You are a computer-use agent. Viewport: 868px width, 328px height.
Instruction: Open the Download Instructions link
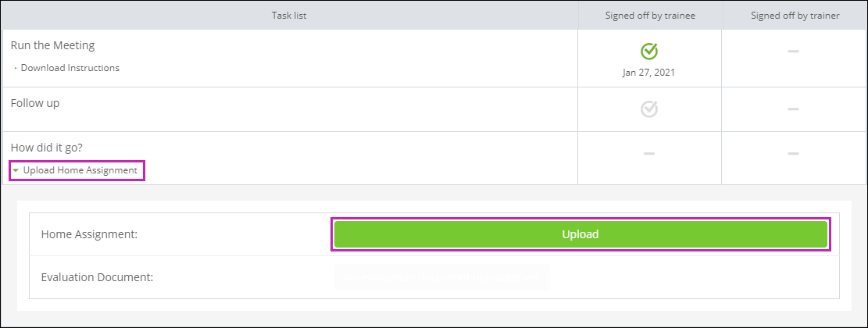[70, 68]
